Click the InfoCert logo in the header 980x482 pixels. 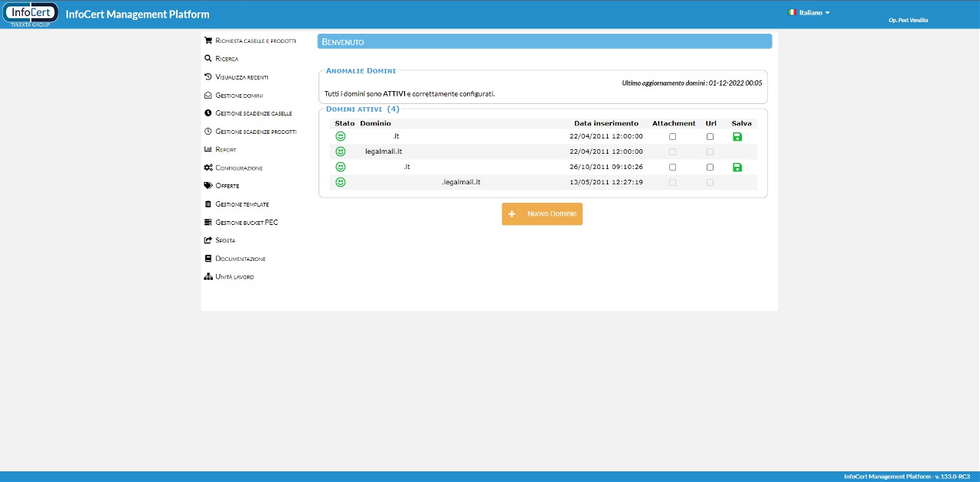tap(31, 14)
